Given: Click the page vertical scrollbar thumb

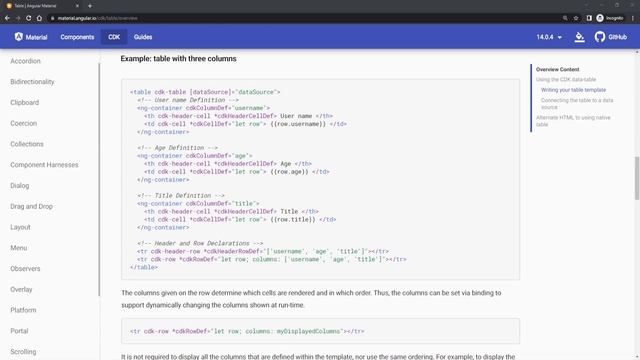Looking at the screenshot, I should click(x=637, y=178).
